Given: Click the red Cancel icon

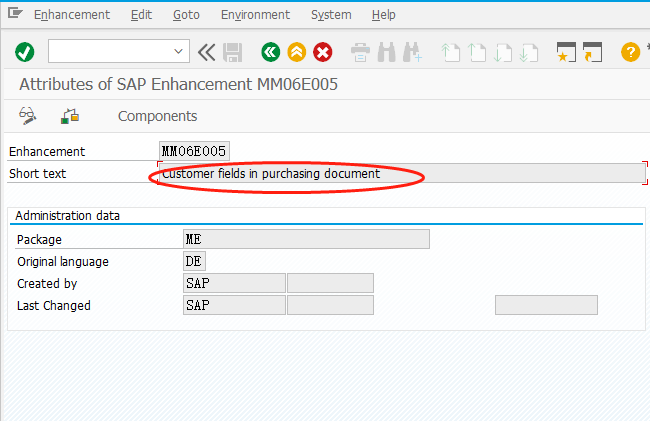Looking at the screenshot, I should coord(323,52).
